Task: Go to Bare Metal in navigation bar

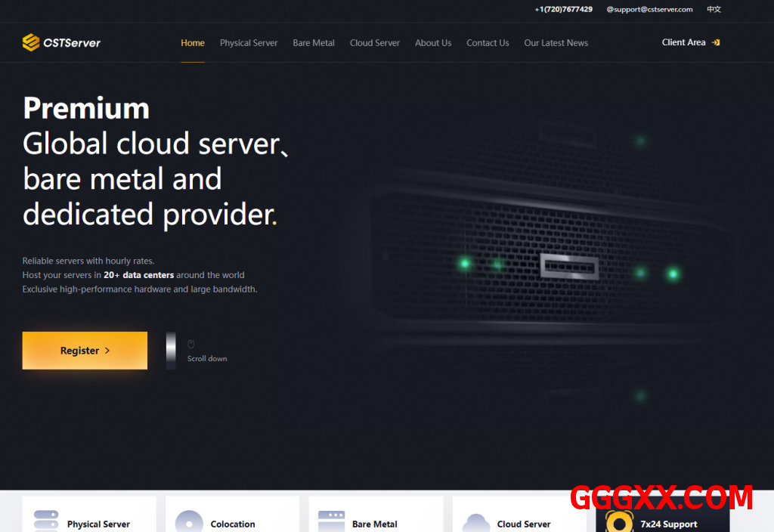Action: click(314, 43)
